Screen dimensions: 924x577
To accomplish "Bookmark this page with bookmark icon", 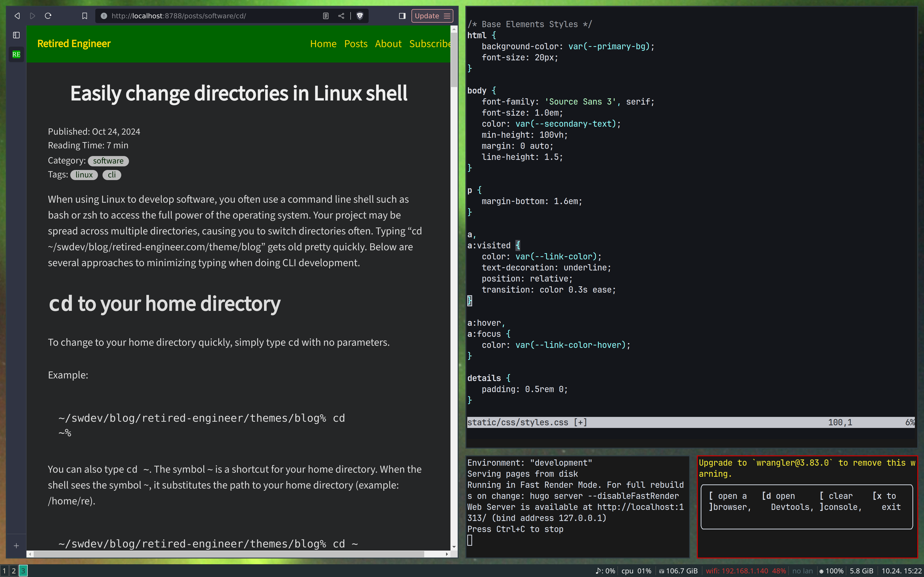I will (84, 16).
